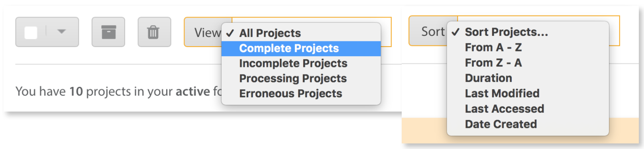This screenshot has width=644, height=149.
Task: Click the checkmark beside Sort Projects...
Action: click(x=456, y=32)
